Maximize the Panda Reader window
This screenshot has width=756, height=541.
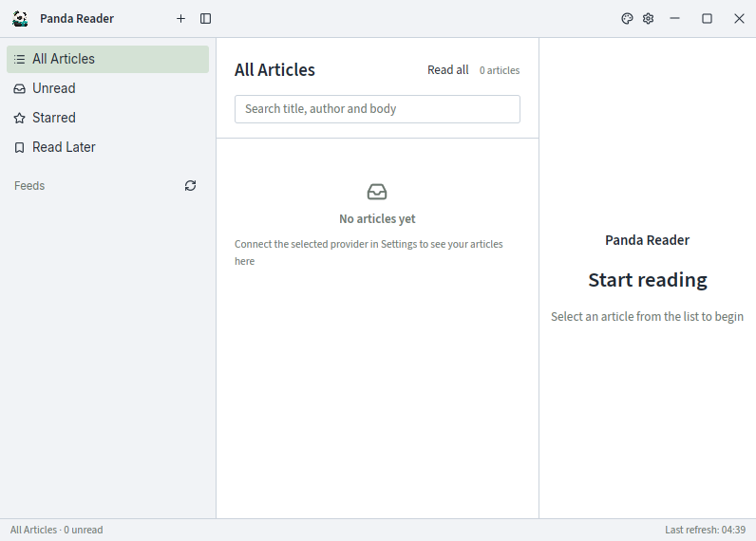[707, 19]
